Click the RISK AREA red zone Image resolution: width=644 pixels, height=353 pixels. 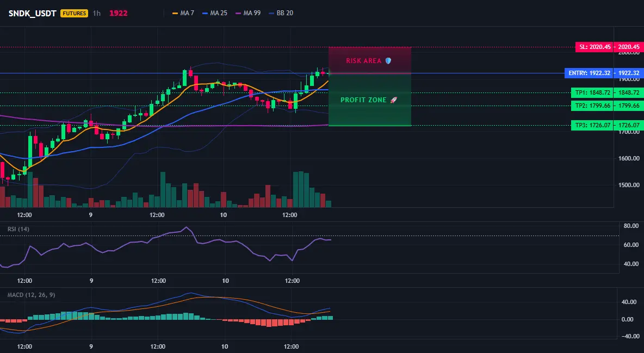coord(370,60)
